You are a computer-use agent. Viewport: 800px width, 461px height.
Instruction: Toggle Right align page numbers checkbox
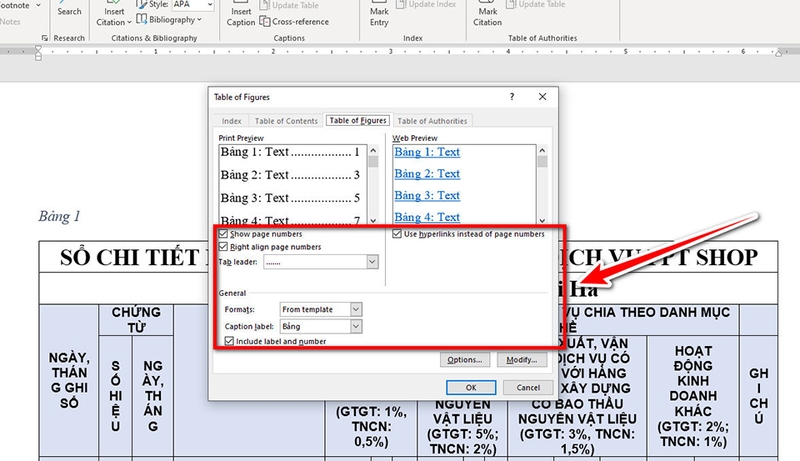[223, 246]
